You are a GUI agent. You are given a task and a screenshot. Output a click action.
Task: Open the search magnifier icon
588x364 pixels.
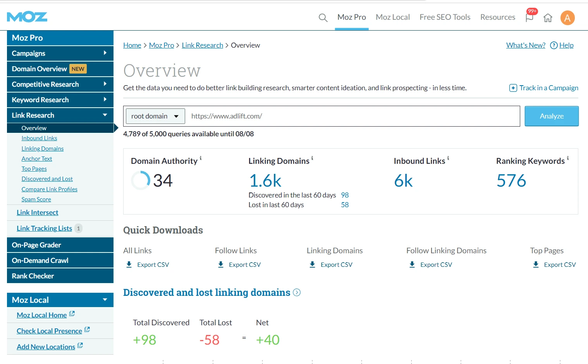click(323, 17)
